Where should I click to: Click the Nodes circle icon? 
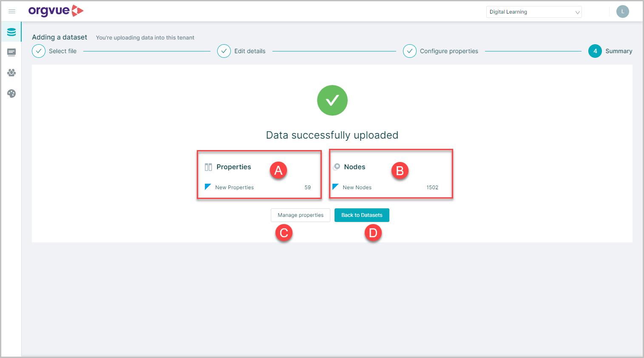coord(337,167)
